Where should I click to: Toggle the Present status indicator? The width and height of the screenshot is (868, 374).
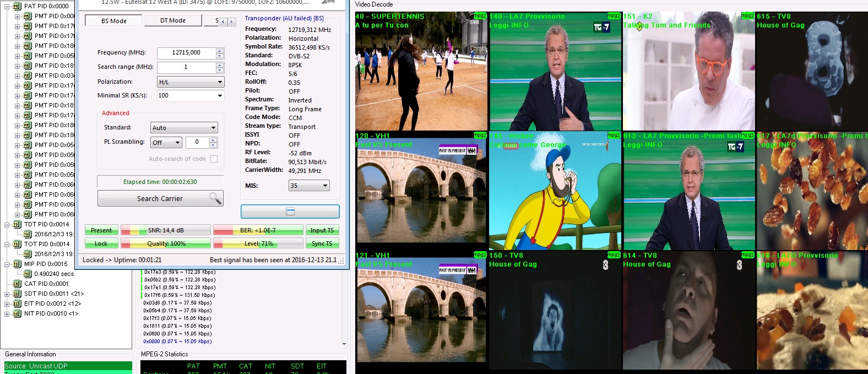(101, 230)
